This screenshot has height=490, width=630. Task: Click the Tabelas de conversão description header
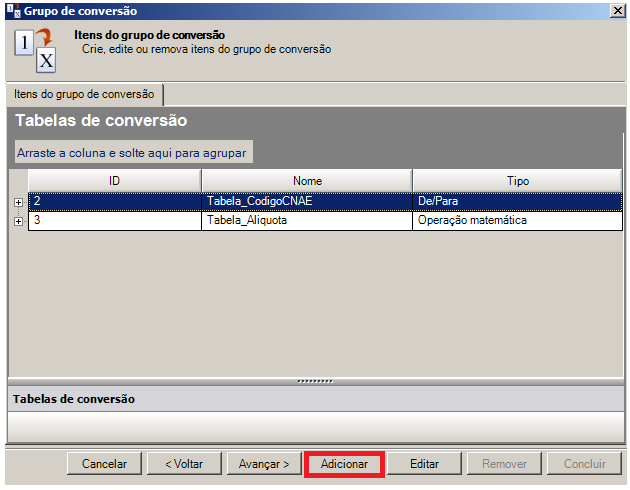(x=316, y=399)
